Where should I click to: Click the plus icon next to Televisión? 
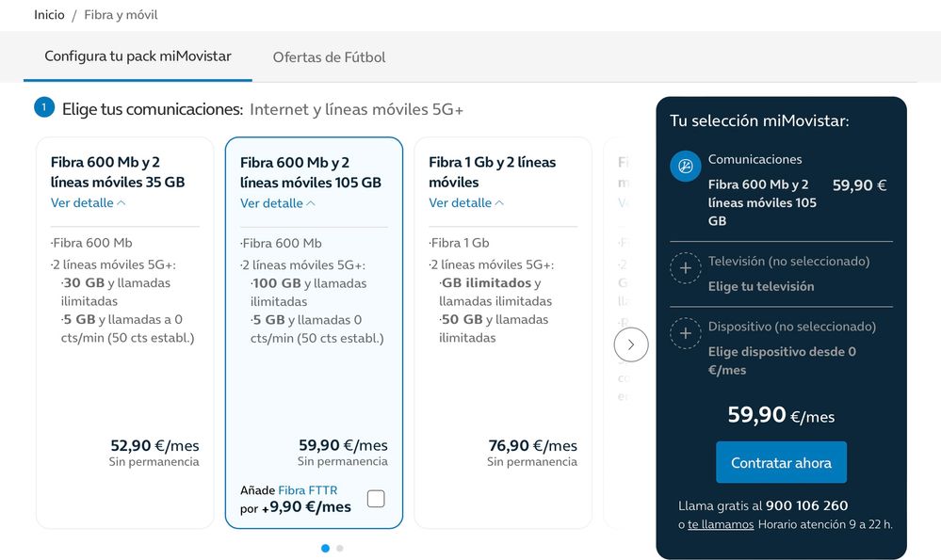point(686,268)
